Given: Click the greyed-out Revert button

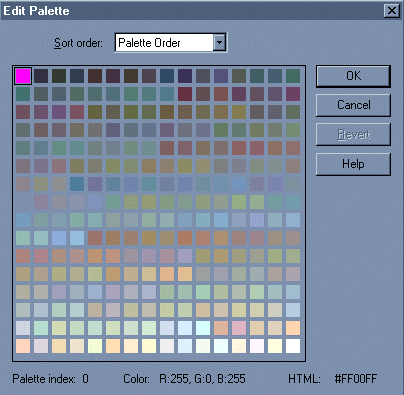Looking at the screenshot, I should coord(353,134).
